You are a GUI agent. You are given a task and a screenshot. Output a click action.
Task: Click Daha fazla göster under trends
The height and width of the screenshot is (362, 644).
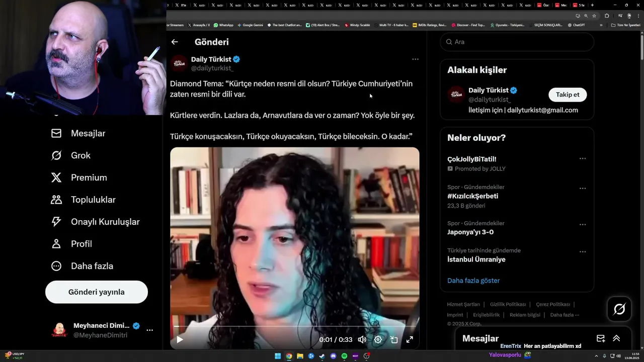[473, 281]
